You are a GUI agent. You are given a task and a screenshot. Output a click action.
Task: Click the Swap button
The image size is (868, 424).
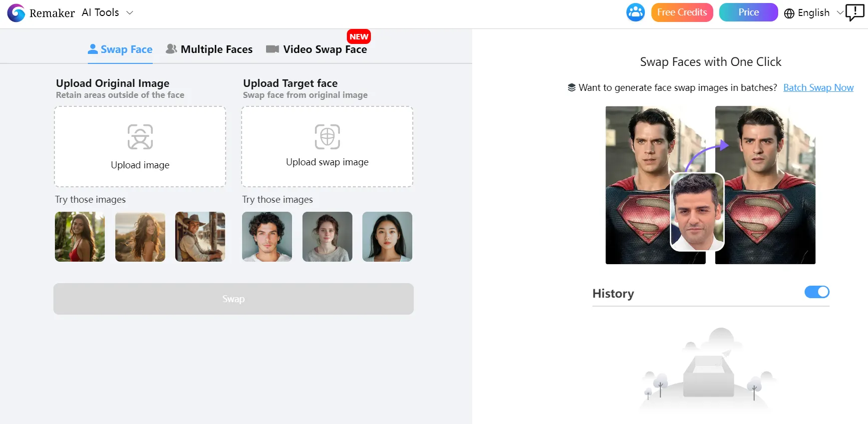tap(234, 299)
